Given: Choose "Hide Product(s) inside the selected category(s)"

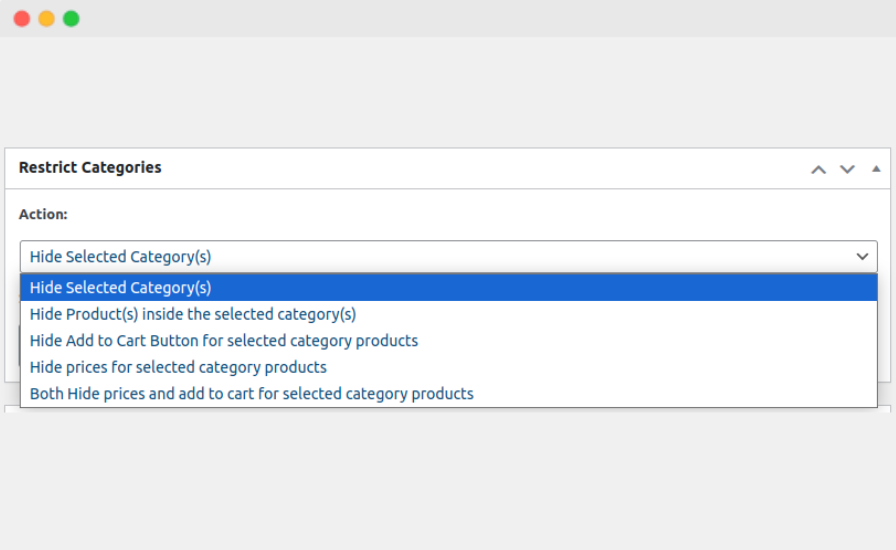Looking at the screenshot, I should click(192, 314).
